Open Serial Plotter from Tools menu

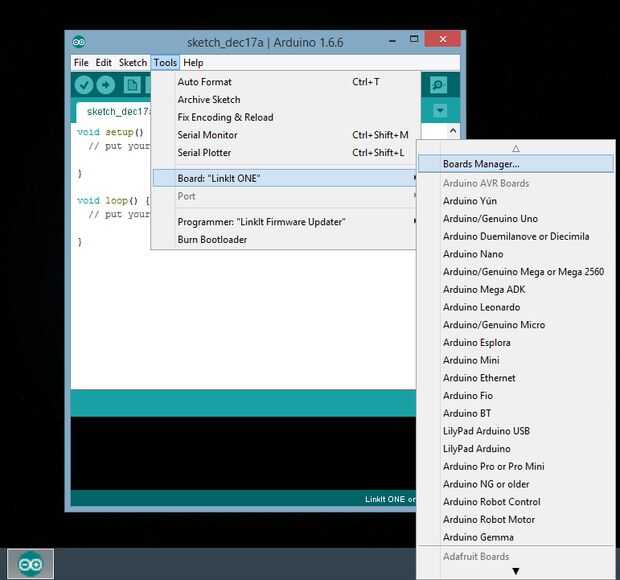pos(284,153)
